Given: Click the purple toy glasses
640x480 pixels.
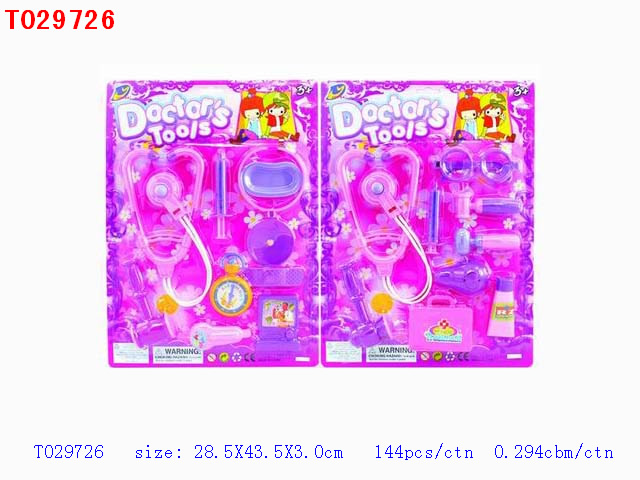Looking at the screenshot, I should click(x=477, y=166).
